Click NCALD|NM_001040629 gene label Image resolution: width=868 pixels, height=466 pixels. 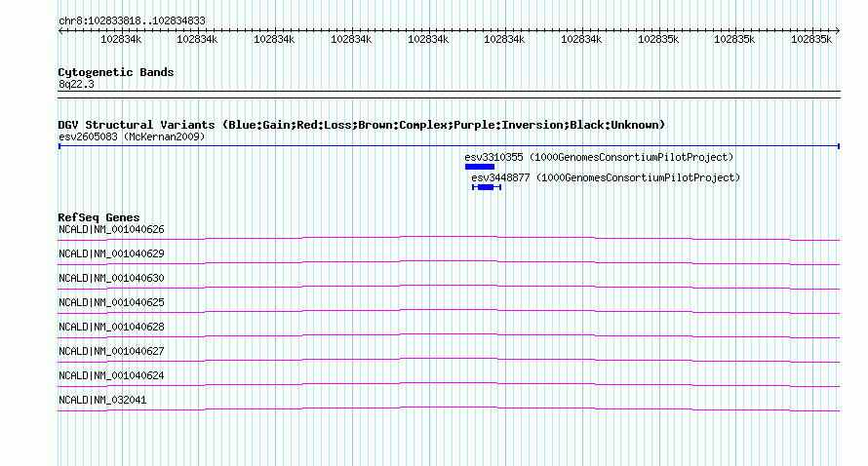coord(111,253)
